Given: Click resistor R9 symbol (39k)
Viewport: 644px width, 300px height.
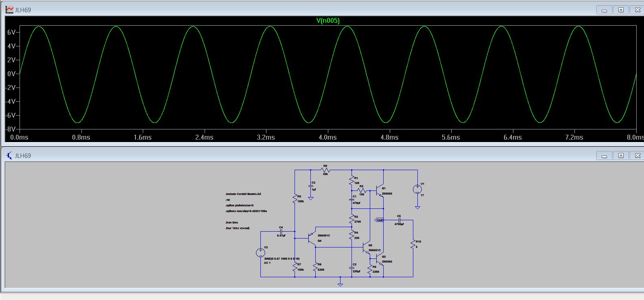Looking at the screenshot, I should pyautogui.click(x=325, y=170).
